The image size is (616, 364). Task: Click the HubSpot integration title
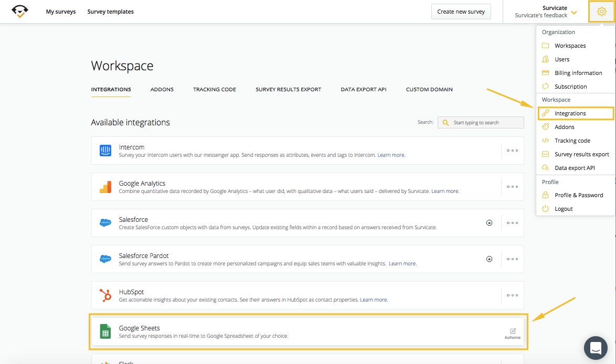(131, 292)
